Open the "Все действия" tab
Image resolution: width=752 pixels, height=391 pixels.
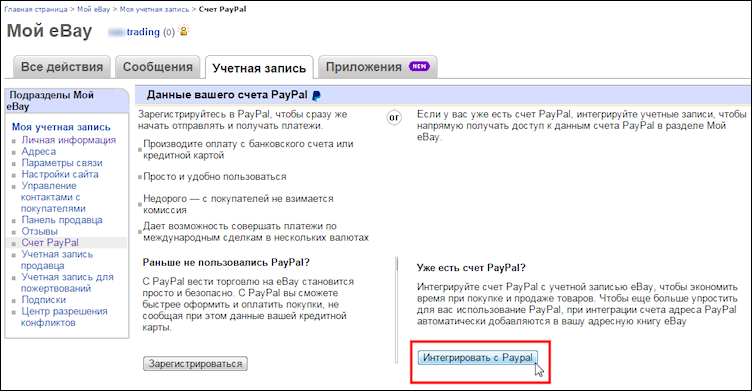[62, 67]
